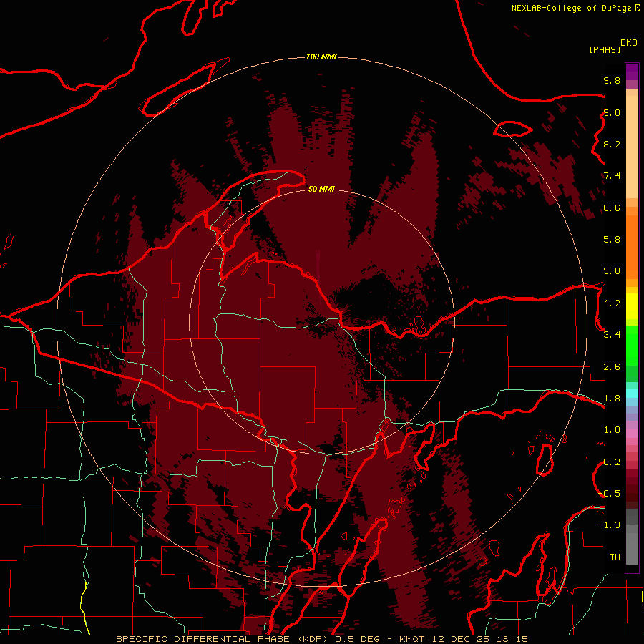Screen dimensions: 644x644
Task: Pick the purple band atop the color scale
Action: (x=632, y=72)
